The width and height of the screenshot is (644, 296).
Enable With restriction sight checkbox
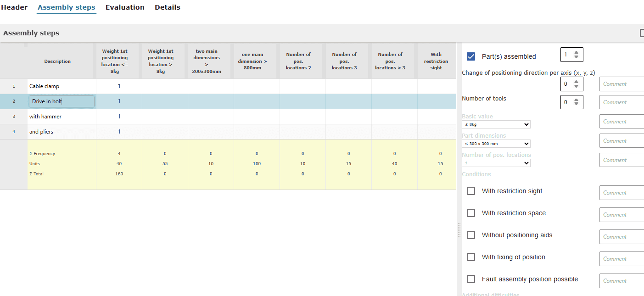coord(471,191)
